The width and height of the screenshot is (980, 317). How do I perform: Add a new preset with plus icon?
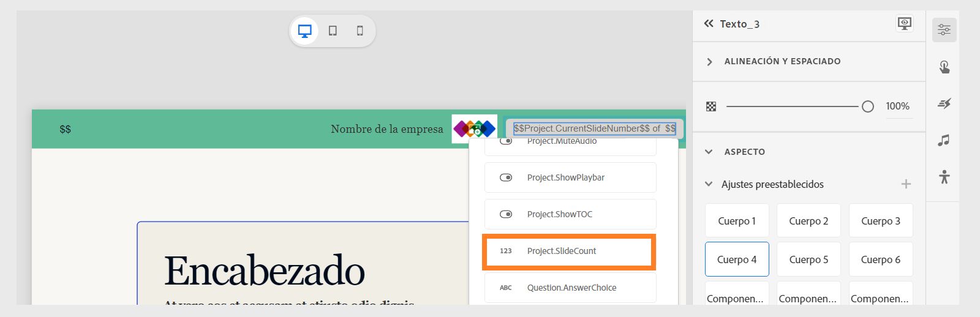point(906,184)
